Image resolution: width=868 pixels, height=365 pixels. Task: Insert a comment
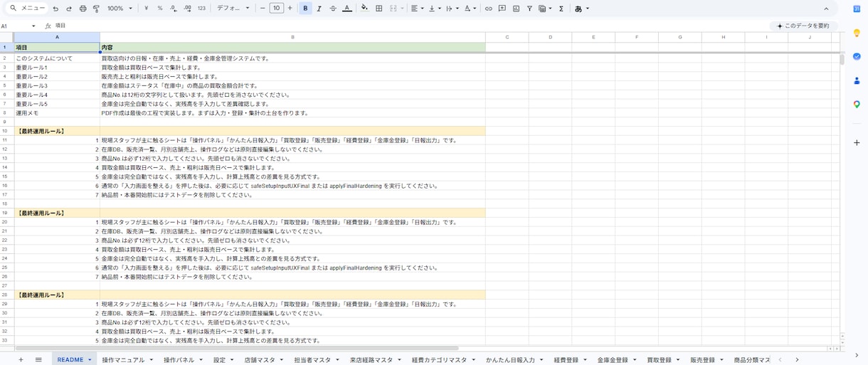[502, 9]
